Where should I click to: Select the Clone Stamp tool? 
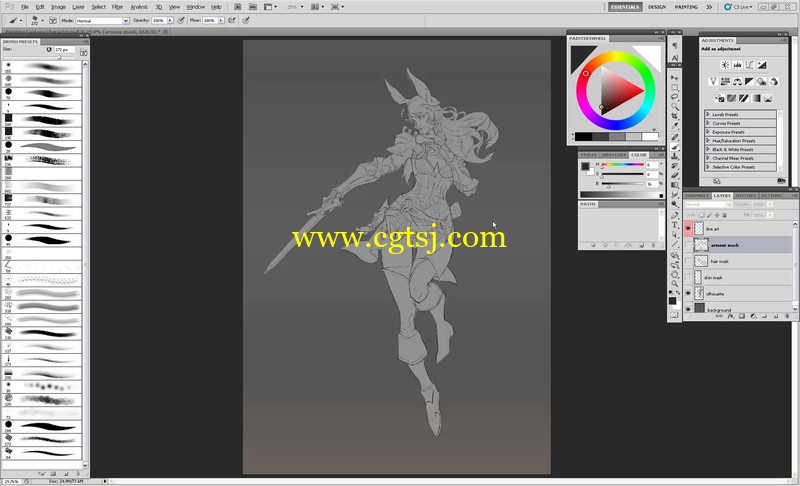pos(674,157)
